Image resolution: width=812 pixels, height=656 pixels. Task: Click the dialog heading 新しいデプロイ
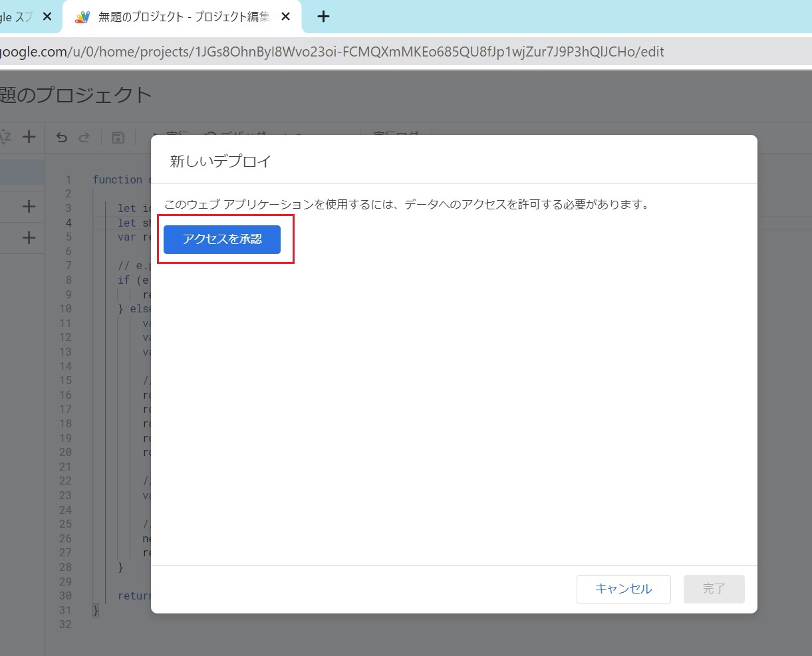pos(220,161)
